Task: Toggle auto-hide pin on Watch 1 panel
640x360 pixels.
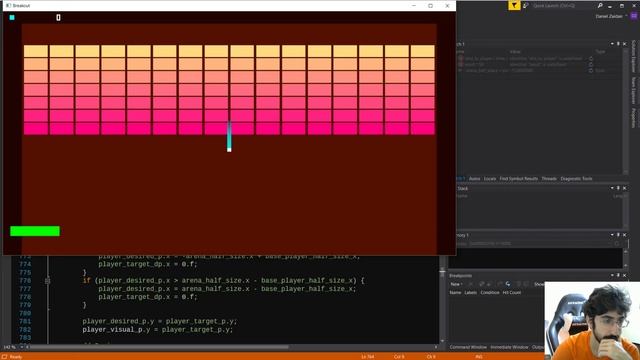Action: 618,44
